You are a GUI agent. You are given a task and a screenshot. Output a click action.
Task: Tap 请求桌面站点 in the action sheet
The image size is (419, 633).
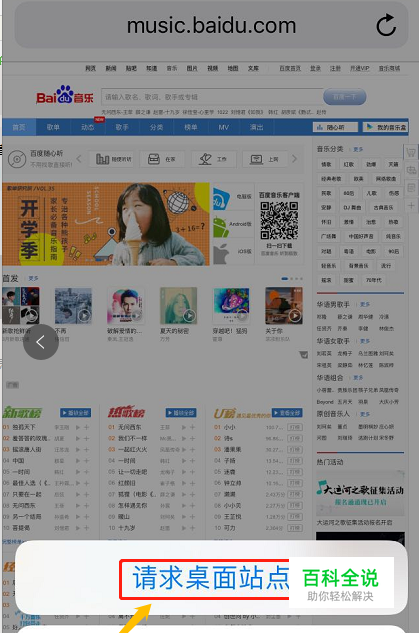(211, 578)
